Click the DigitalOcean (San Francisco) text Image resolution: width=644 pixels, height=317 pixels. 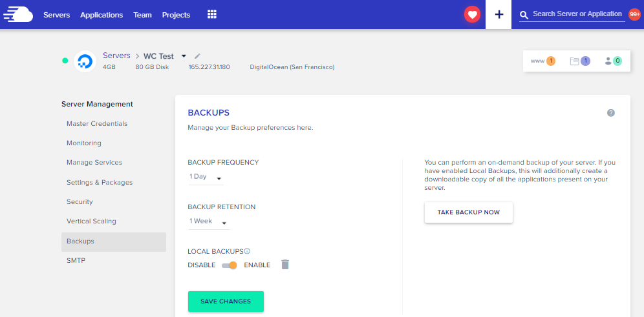(x=292, y=67)
